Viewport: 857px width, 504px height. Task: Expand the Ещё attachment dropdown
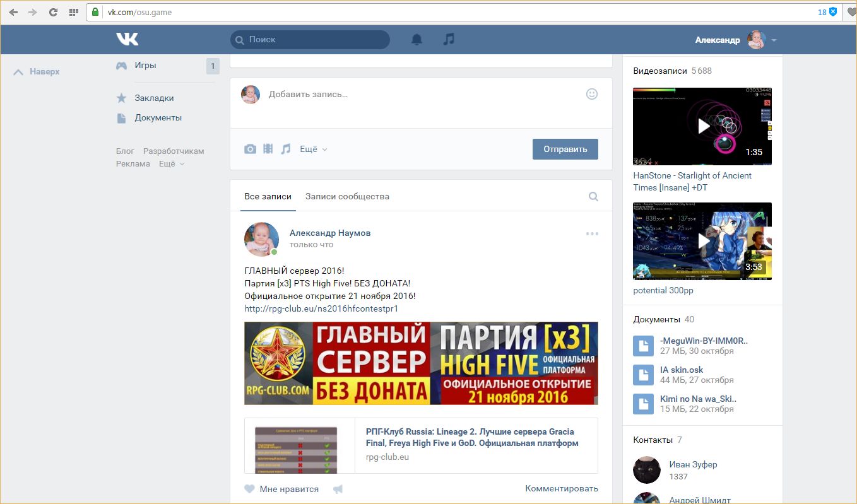313,149
